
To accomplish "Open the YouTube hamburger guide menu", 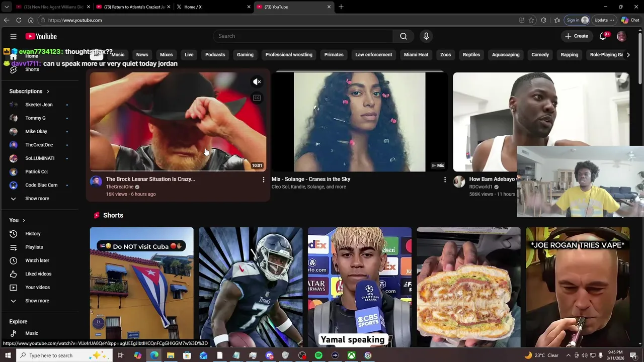I will [x=14, y=36].
